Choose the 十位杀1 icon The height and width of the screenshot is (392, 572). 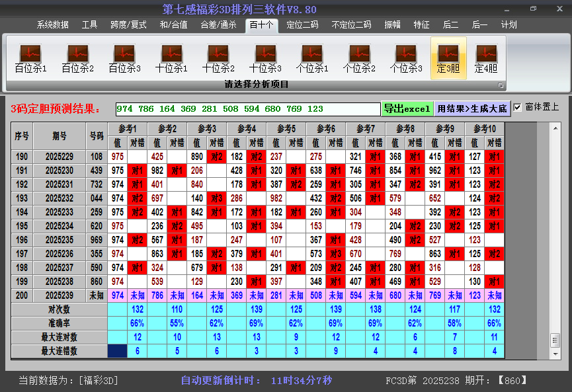171,58
